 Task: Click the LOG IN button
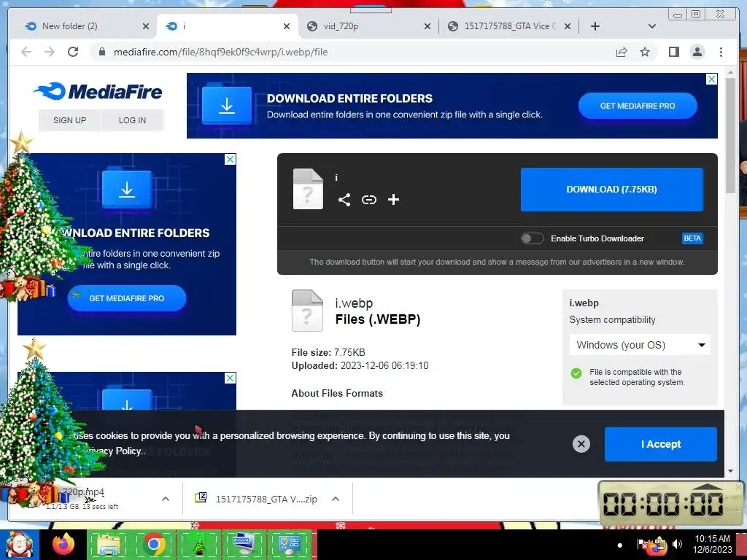point(133,120)
